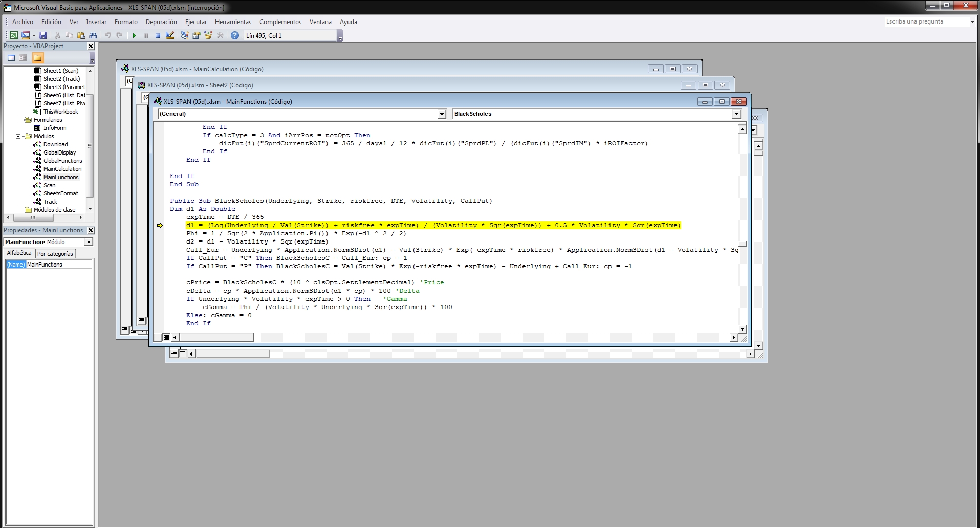
Task: Click the View Object icon in Project panel
Action: coord(23,58)
